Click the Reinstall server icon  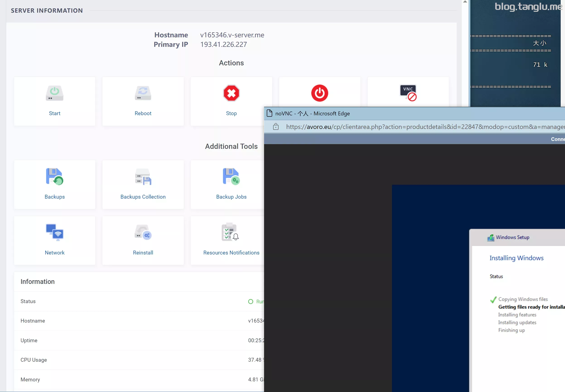pos(143,232)
